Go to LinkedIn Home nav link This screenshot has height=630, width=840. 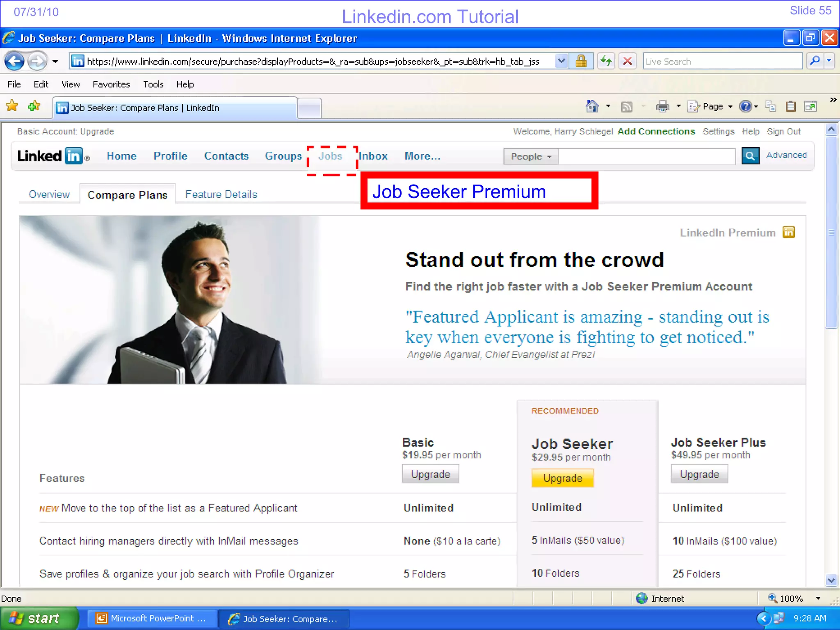coord(122,156)
